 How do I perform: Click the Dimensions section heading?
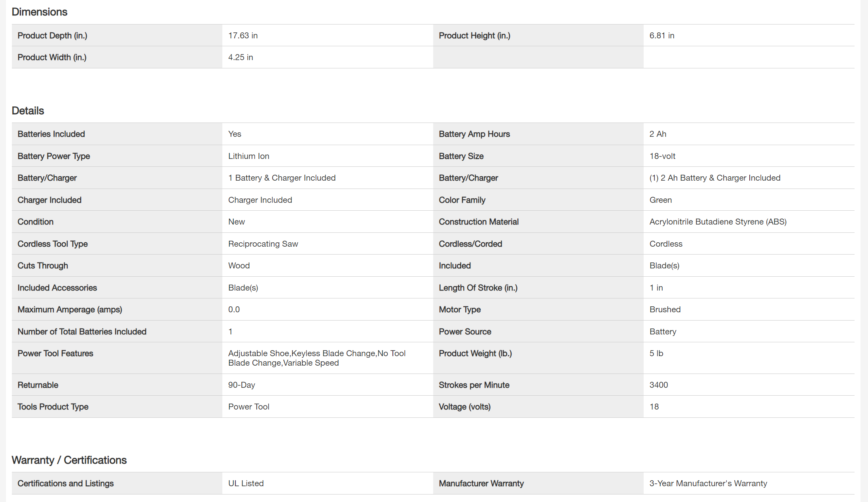tap(39, 12)
